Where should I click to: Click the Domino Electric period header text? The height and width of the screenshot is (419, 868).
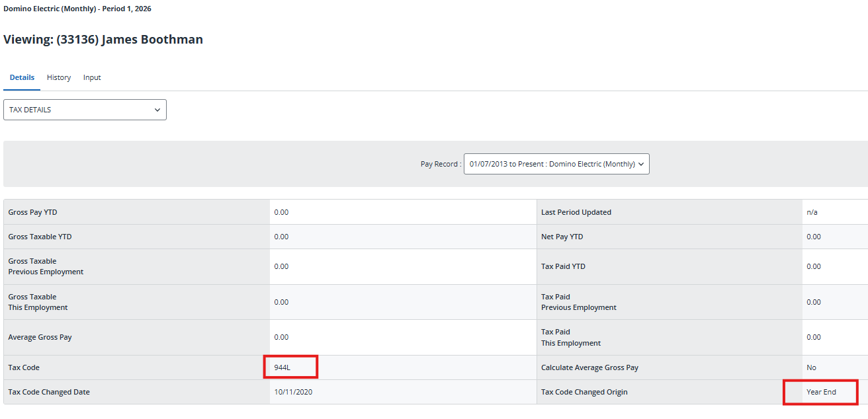click(x=77, y=9)
